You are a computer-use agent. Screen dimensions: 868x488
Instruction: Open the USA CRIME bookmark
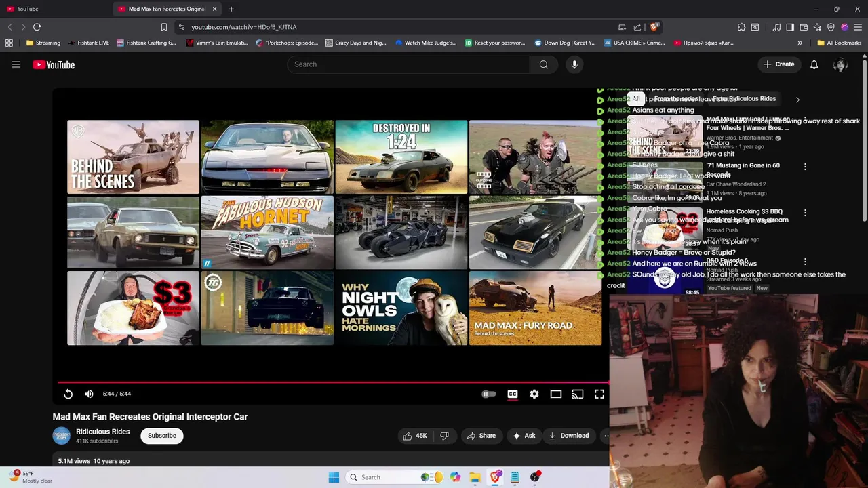pyautogui.click(x=634, y=43)
